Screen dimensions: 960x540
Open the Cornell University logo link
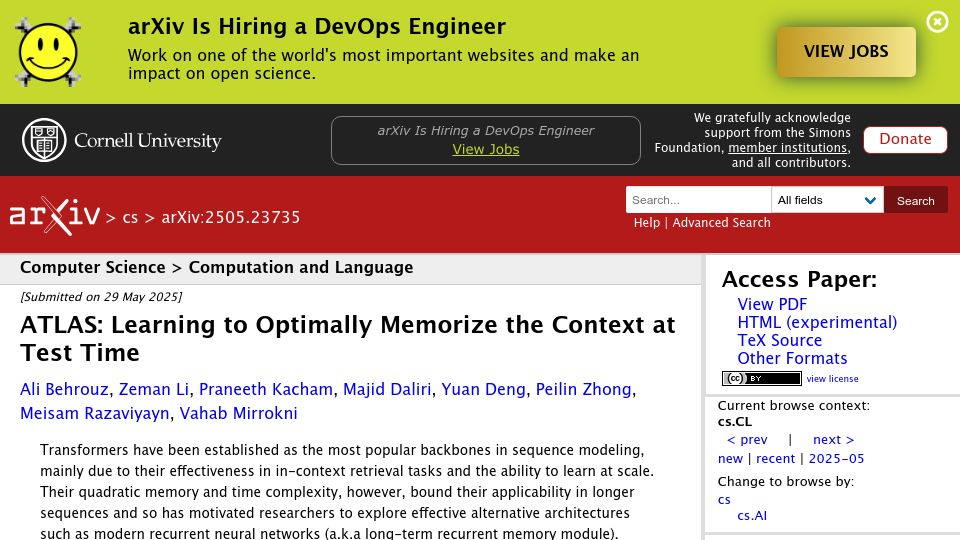122,140
